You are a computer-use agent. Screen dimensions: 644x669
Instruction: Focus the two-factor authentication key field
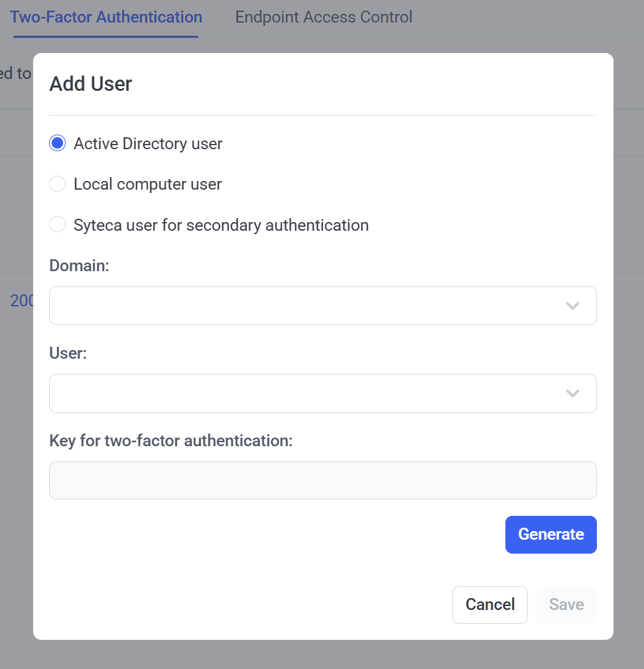[x=322, y=481]
